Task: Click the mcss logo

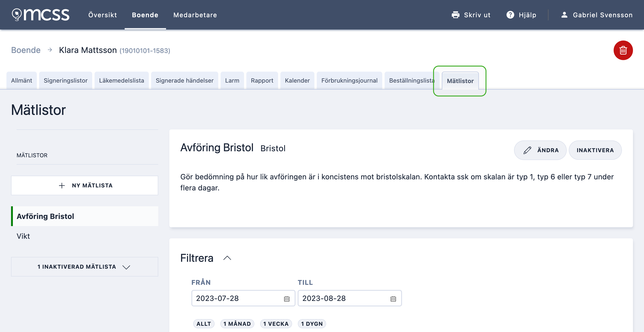Action: click(41, 15)
